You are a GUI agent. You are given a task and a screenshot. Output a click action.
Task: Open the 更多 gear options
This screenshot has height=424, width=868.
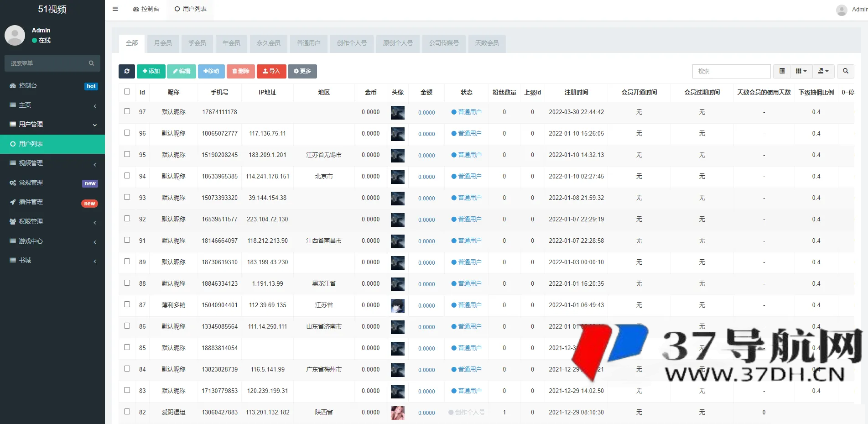coord(302,71)
